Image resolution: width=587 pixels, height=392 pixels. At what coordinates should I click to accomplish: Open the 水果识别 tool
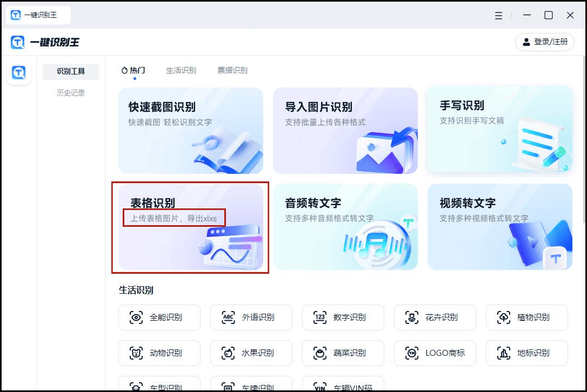(251, 353)
